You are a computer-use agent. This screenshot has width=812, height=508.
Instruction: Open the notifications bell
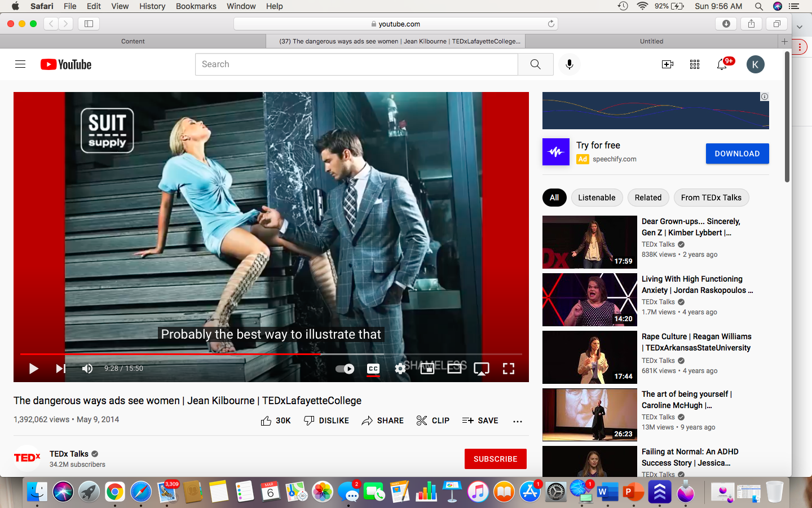(x=722, y=64)
